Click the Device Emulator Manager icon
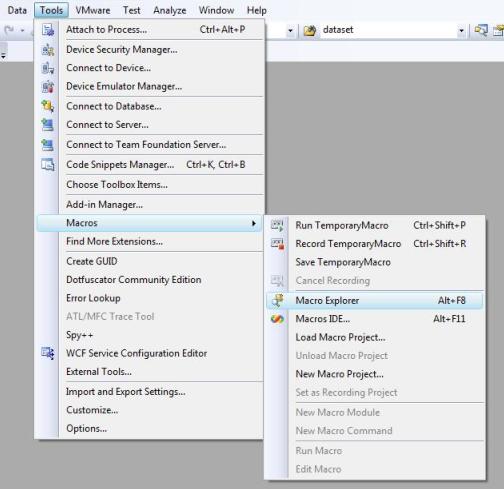 pos(48,87)
